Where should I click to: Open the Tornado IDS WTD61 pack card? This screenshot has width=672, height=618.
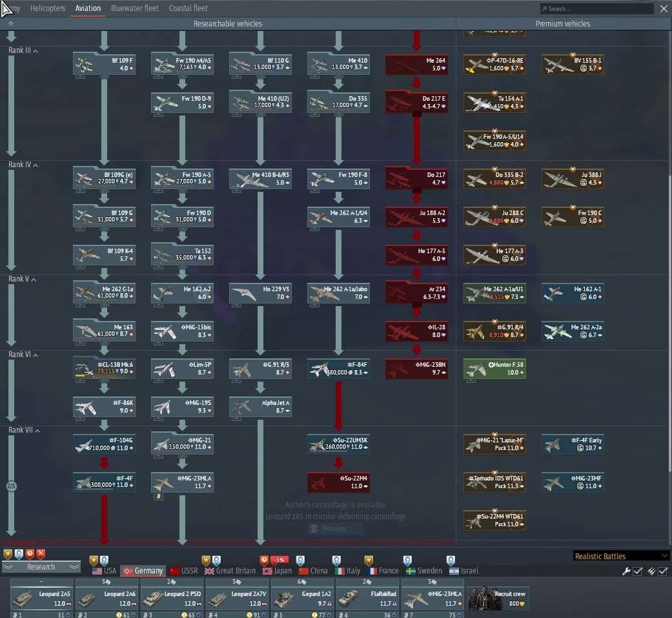point(494,482)
